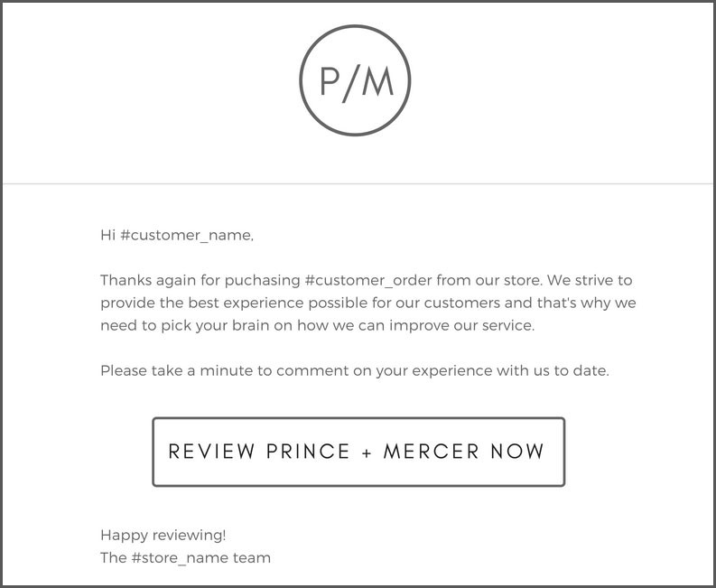Select the #customer_order placeholder text
Image resolution: width=716 pixels, height=588 pixels.
pos(367,281)
